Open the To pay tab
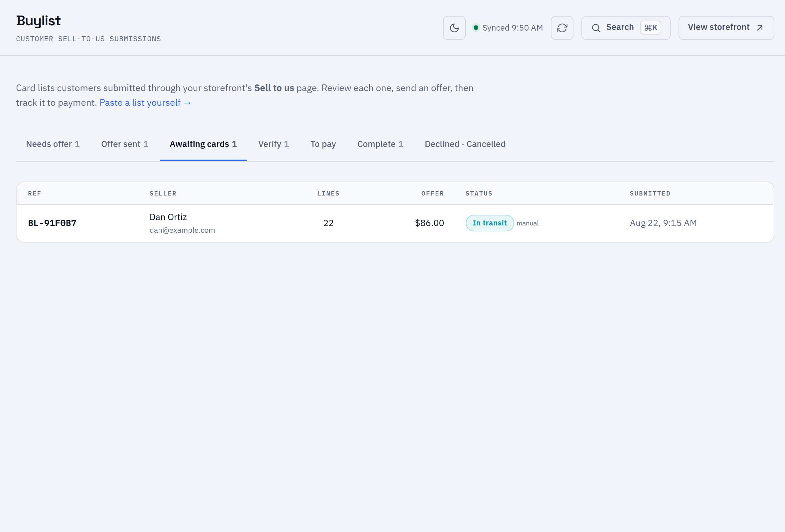The width and height of the screenshot is (785, 532). coord(323,144)
